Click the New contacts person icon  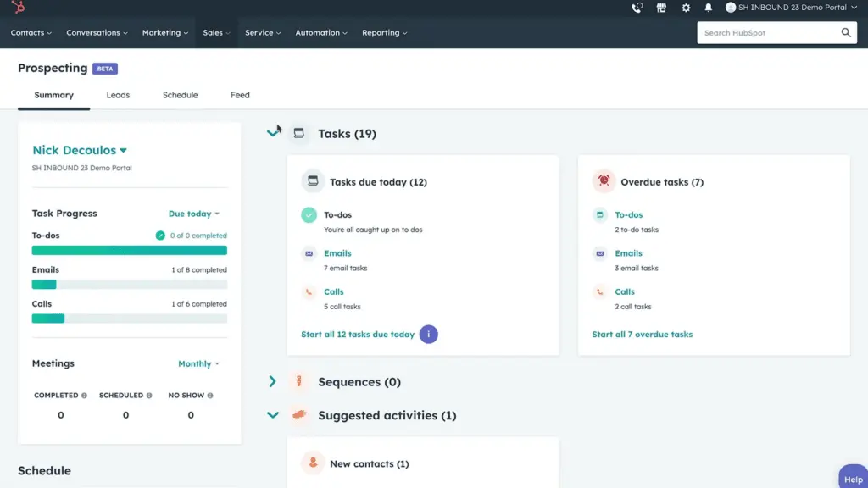pos(313,463)
